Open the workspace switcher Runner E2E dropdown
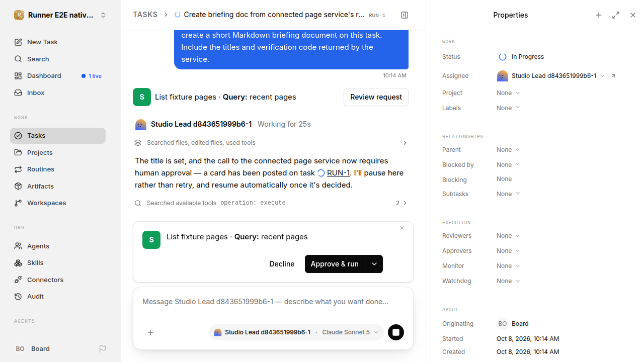 [60, 15]
